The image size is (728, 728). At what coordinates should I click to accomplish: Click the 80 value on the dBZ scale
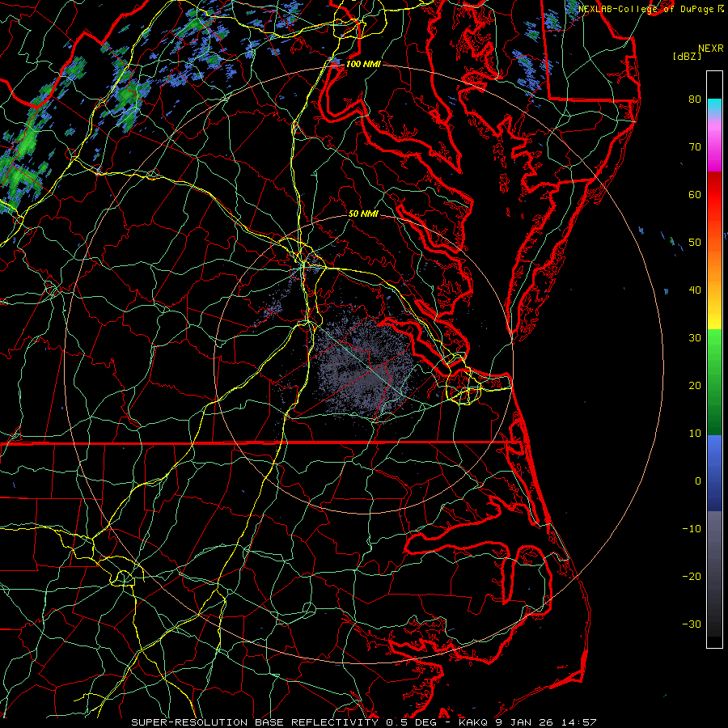pos(695,99)
